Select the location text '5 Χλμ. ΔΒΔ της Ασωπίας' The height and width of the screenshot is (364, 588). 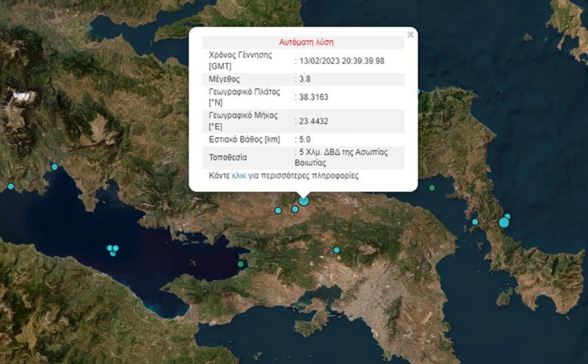point(343,152)
